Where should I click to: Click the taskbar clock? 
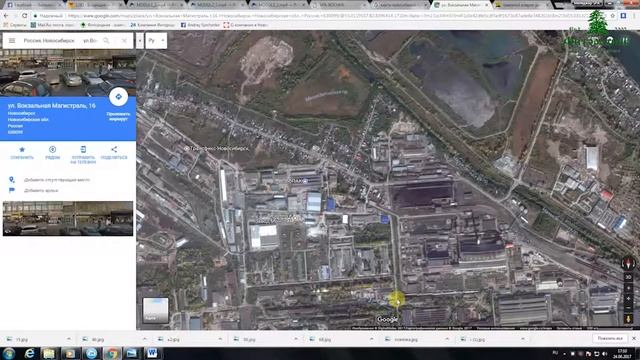click(622, 353)
